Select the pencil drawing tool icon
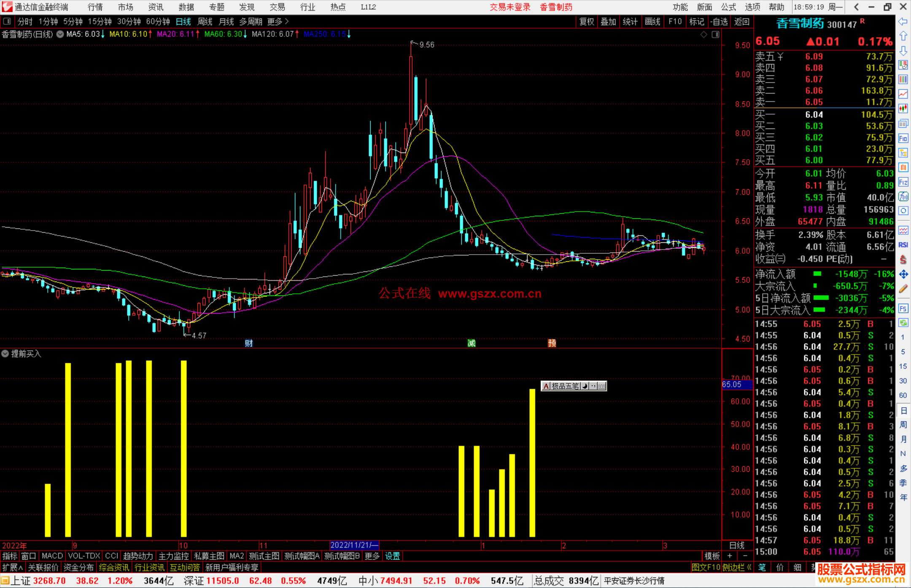Screen dimensions: 911x588 click(x=903, y=289)
